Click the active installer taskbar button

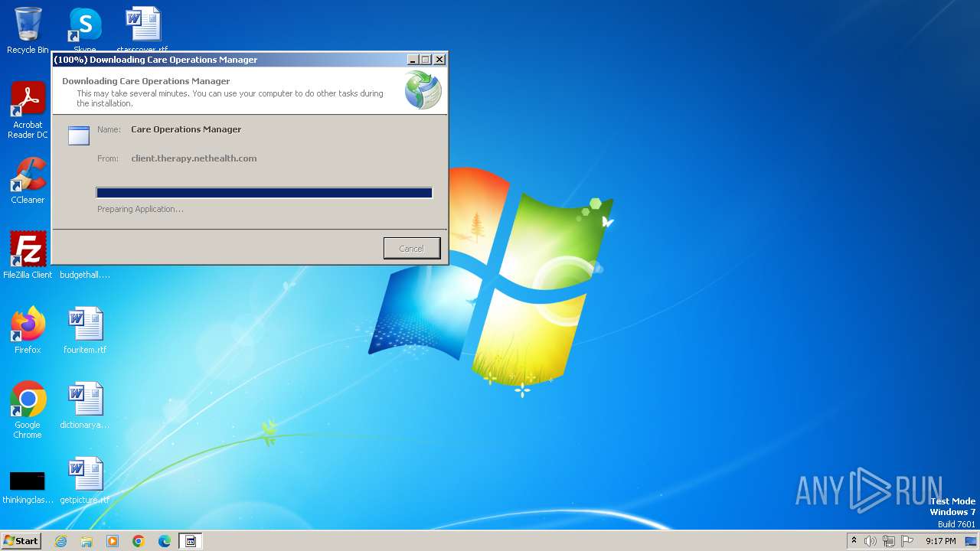click(x=191, y=541)
